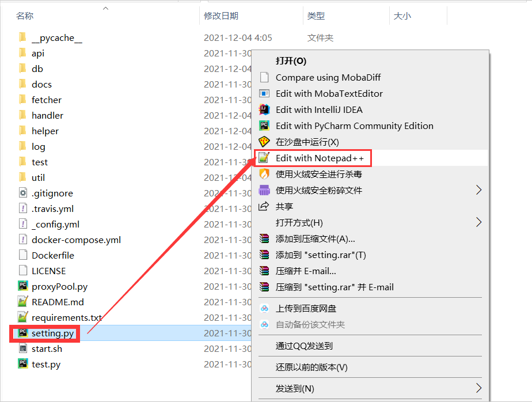The height and width of the screenshot is (402, 532).
Task: Click the 火绒安全 antivirus scan icon
Action: pos(265,173)
